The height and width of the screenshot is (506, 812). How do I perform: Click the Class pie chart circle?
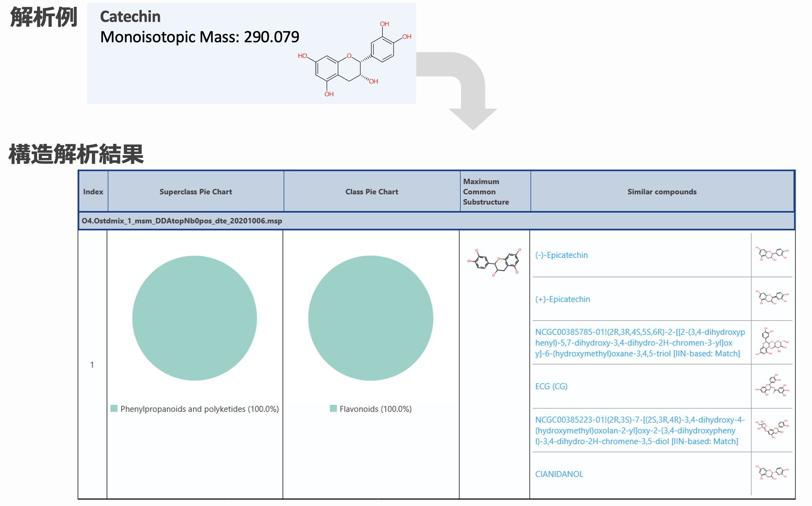(371, 318)
